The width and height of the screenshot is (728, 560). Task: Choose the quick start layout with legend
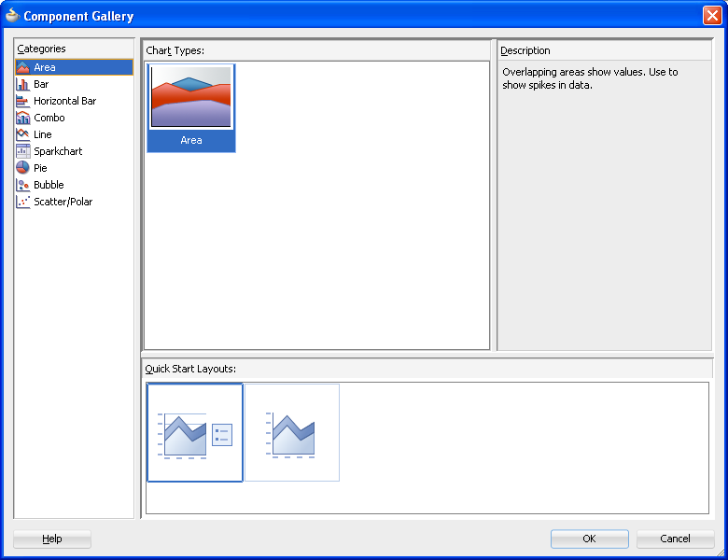point(194,433)
